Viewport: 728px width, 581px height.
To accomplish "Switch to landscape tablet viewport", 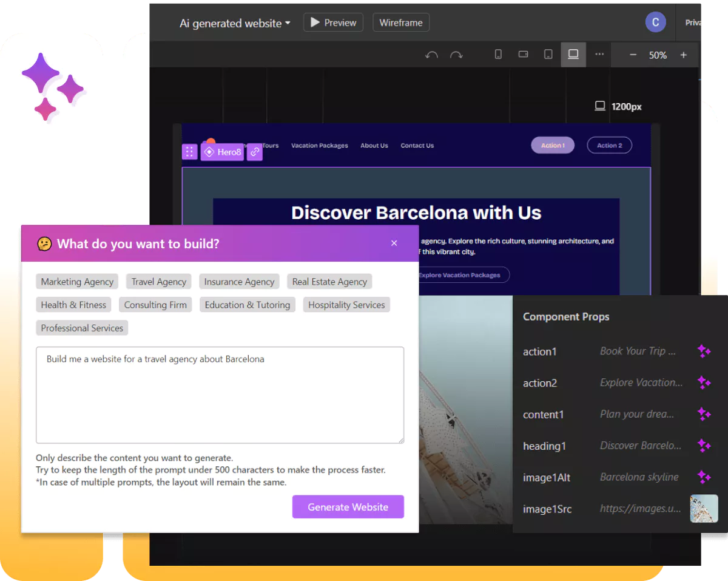I will pos(523,55).
